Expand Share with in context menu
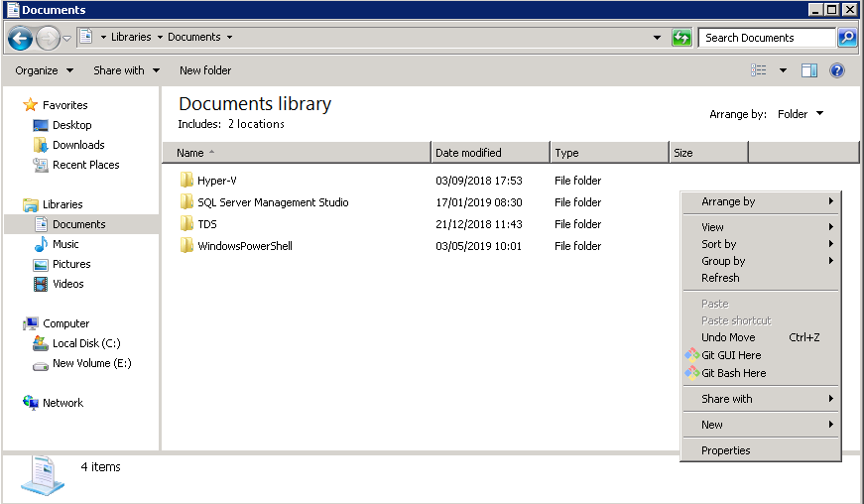This screenshot has width=864, height=504. point(761,399)
